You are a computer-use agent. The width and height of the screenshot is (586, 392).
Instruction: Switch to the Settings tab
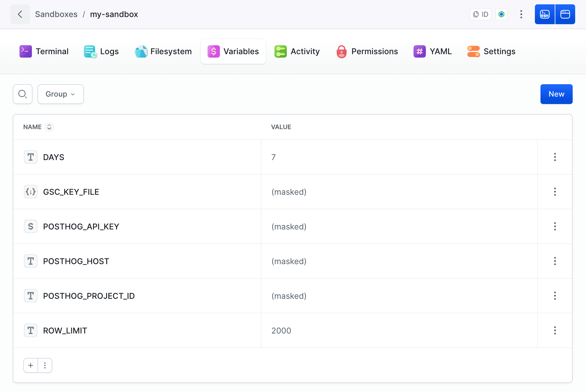491,51
